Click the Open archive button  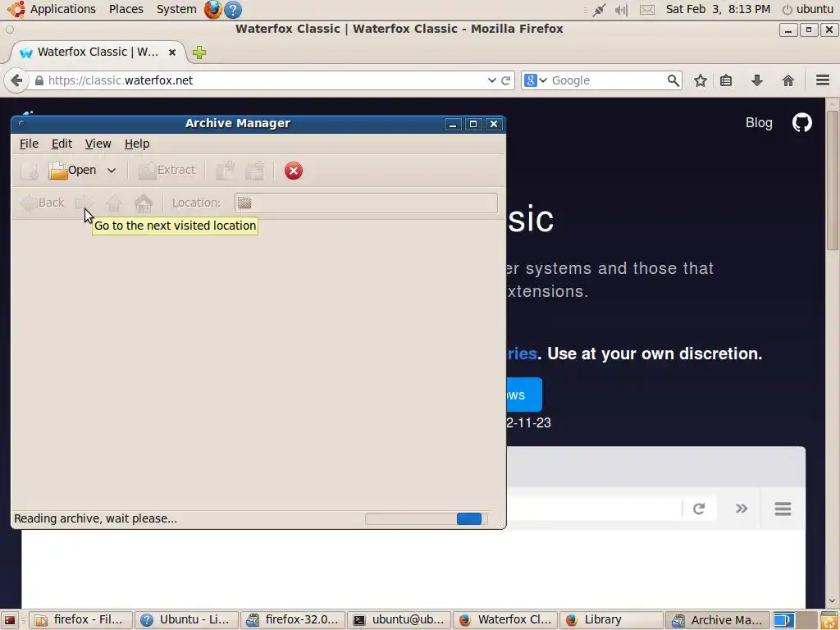click(72, 171)
